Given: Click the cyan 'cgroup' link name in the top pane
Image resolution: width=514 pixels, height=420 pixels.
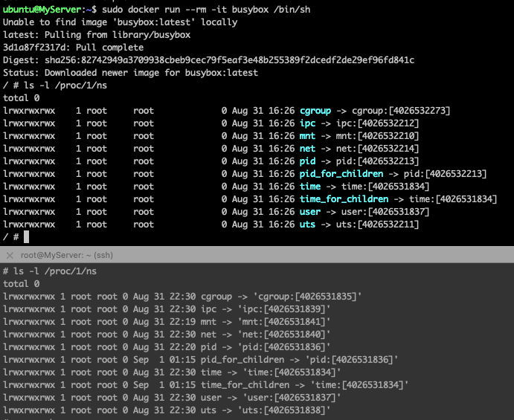Looking at the screenshot, I should [x=315, y=111].
